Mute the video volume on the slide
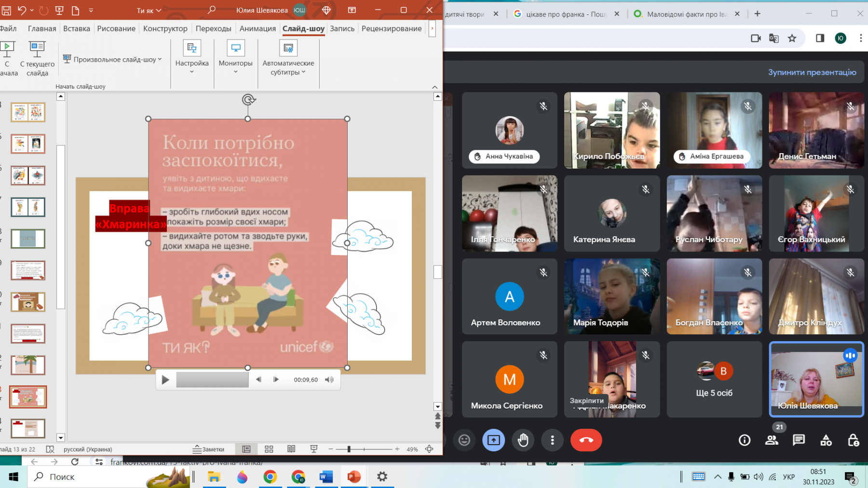This screenshot has width=868, height=488. click(329, 380)
